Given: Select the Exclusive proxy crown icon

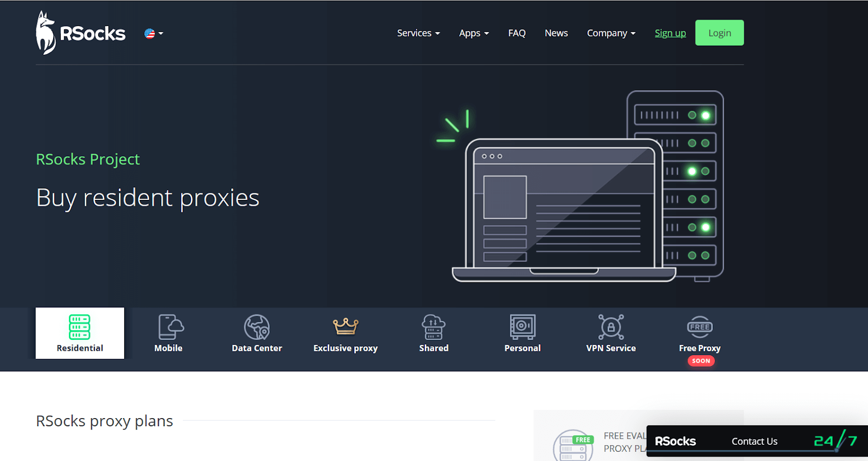Looking at the screenshot, I should click(x=346, y=326).
